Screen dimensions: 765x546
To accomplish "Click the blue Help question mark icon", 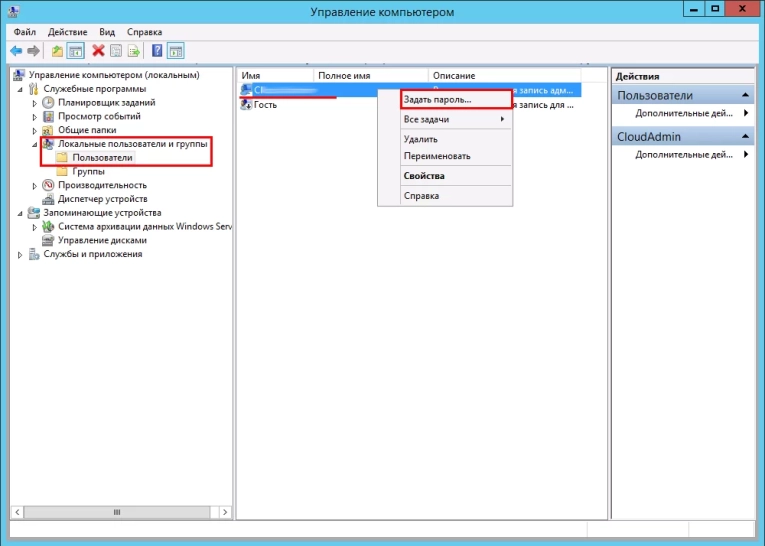I will click(x=157, y=50).
